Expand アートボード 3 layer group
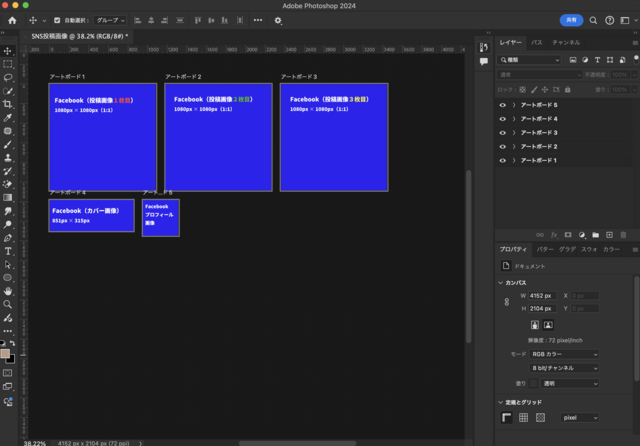The width and height of the screenshot is (640, 446). (514, 133)
